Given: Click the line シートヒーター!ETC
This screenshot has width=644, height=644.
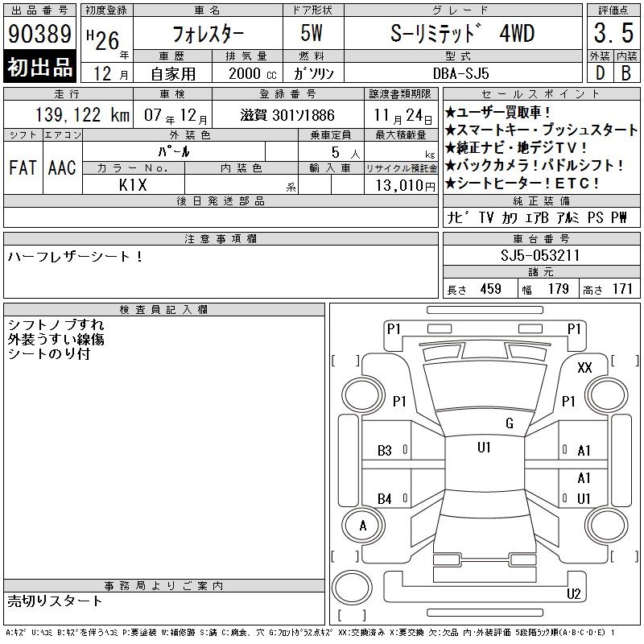Looking at the screenshot, I should click(x=522, y=183).
